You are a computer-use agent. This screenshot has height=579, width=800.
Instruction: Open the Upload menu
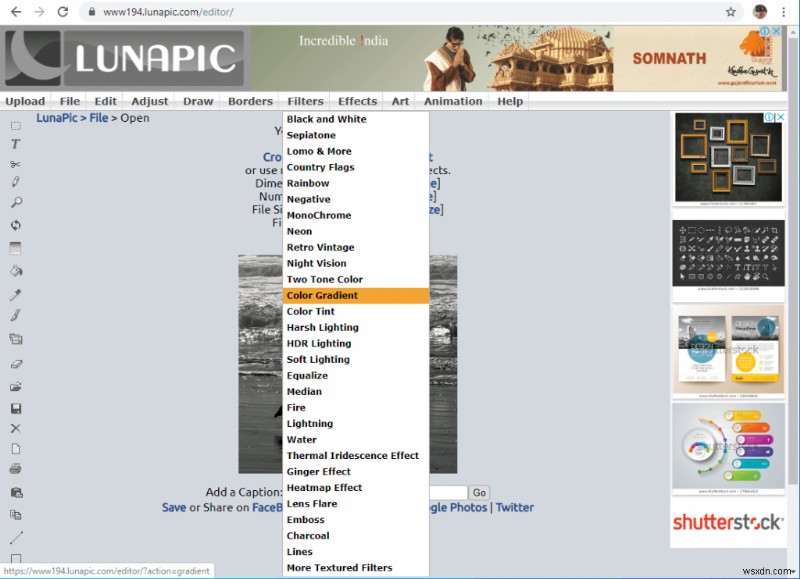[x=25, y=101]
